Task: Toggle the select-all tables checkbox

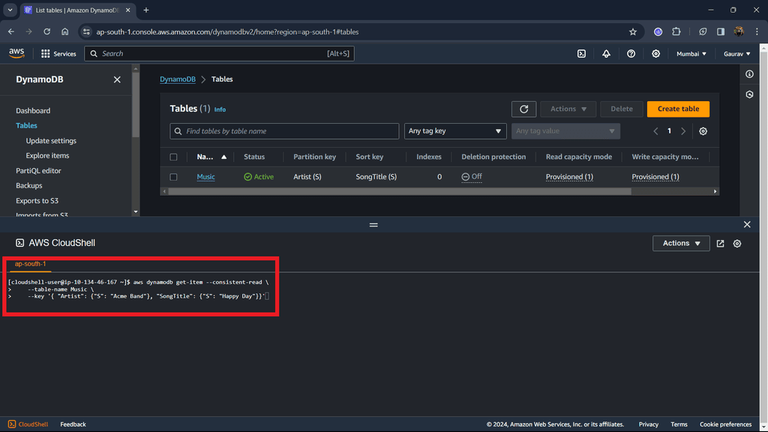Action: pyautogui.click(x=173, y=157)
